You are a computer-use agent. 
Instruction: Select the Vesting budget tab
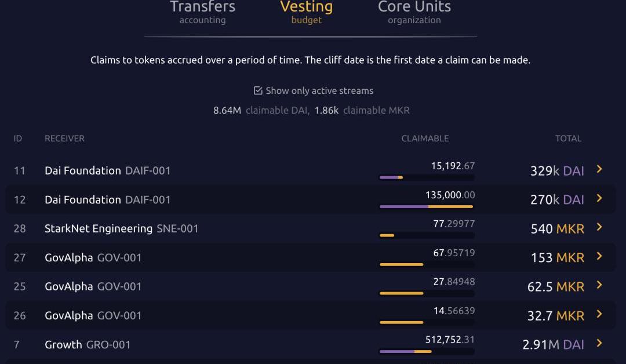[x=306, y=13]
